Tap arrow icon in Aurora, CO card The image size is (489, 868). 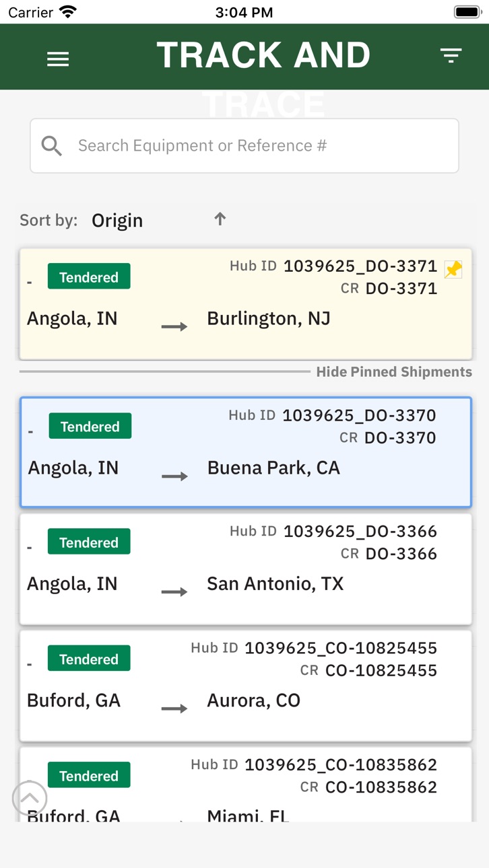(174, 709)
